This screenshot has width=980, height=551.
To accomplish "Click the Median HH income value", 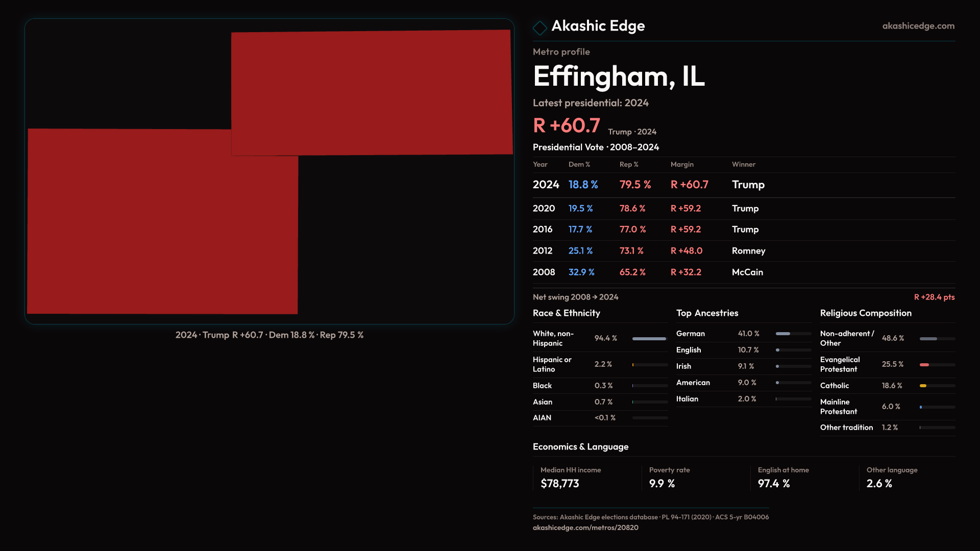I will click(559, 484).
